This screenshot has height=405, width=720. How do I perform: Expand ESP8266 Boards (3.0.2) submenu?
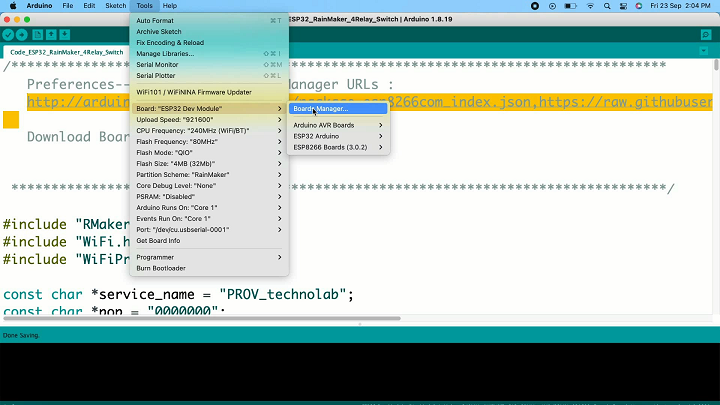(x=338, y=147)
